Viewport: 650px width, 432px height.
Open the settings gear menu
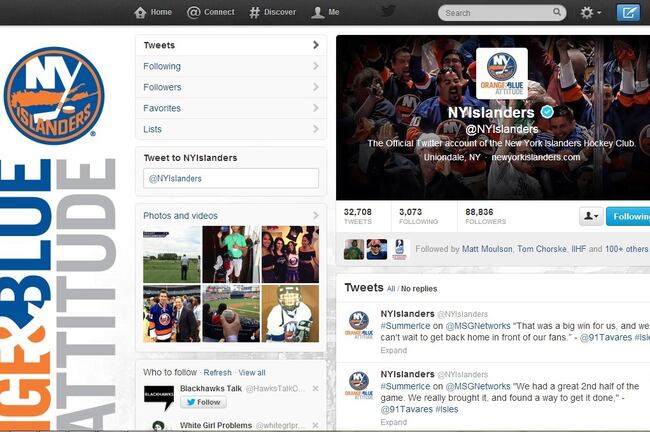tap(590, 12)
